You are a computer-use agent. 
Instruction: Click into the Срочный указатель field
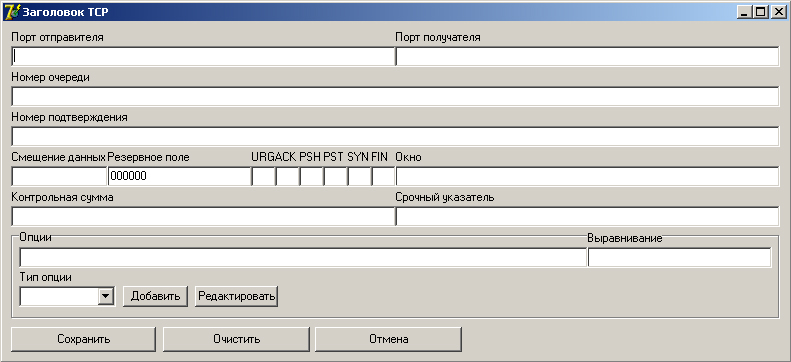587,217
